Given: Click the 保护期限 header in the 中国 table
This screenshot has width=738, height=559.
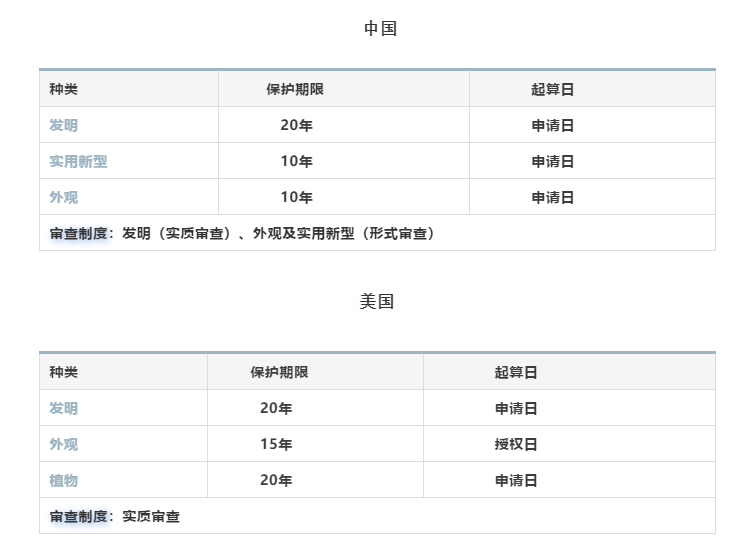Looking at the screenshot, I should click(295, 90).
